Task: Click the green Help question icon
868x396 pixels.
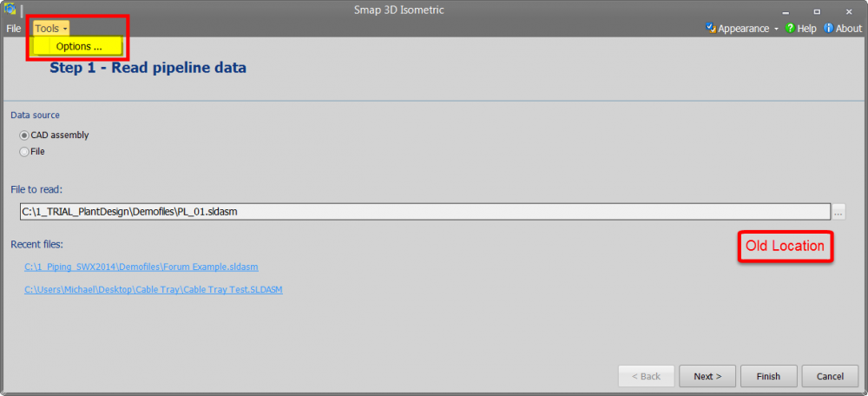Action: pos(790,28)
